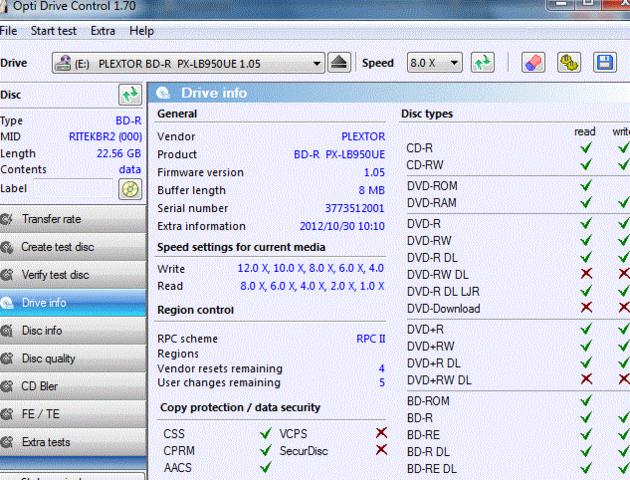Select Create test disc
The image size is (630, 480).
tap(73, 247)
